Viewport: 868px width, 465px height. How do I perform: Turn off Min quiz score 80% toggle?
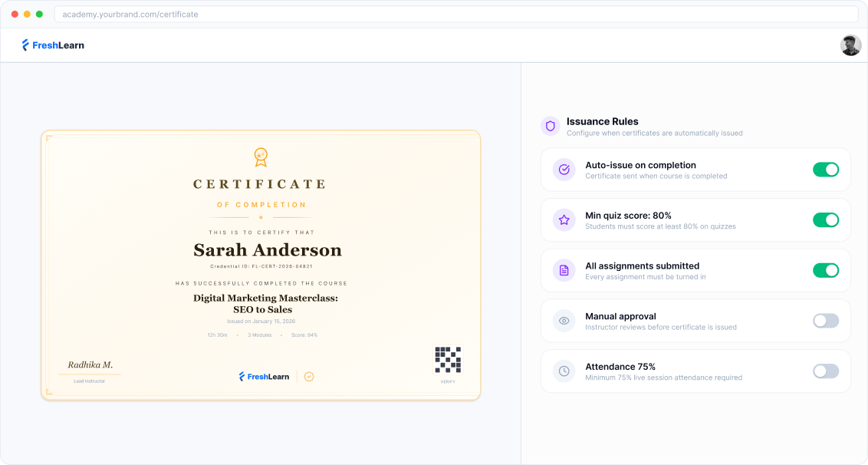click(825, 220)
